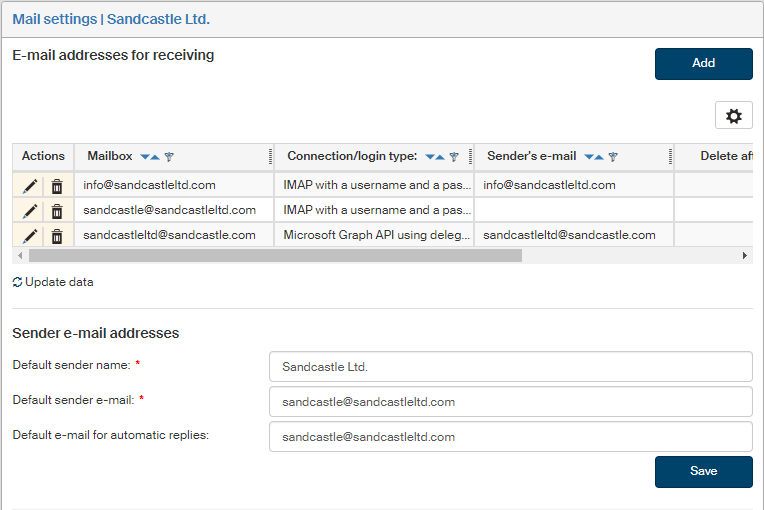Filter the Sender's e-mail column
764x510 pixels.
(x=613, y=157)
